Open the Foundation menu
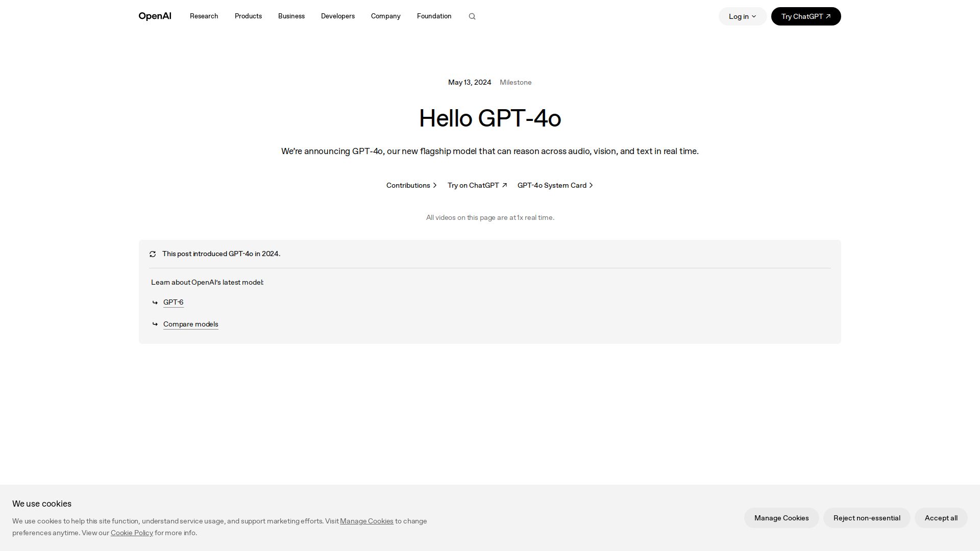The image size is (980, 551). click(x=434, y=16)
